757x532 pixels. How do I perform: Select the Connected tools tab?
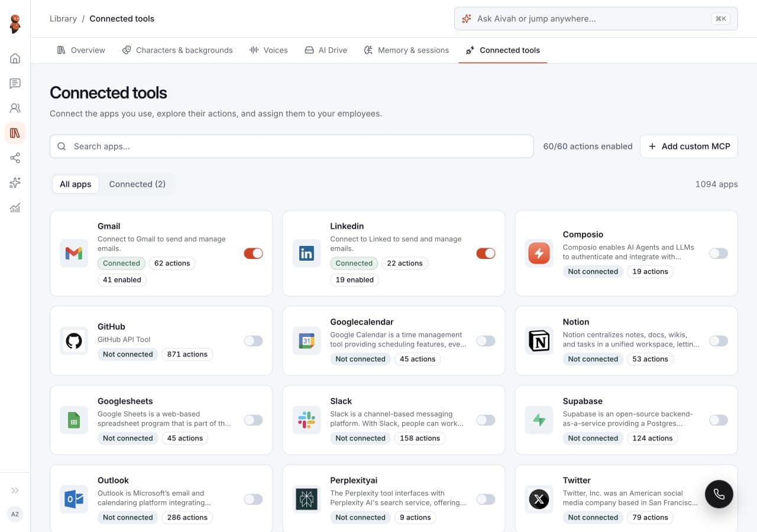coord(503,50)
